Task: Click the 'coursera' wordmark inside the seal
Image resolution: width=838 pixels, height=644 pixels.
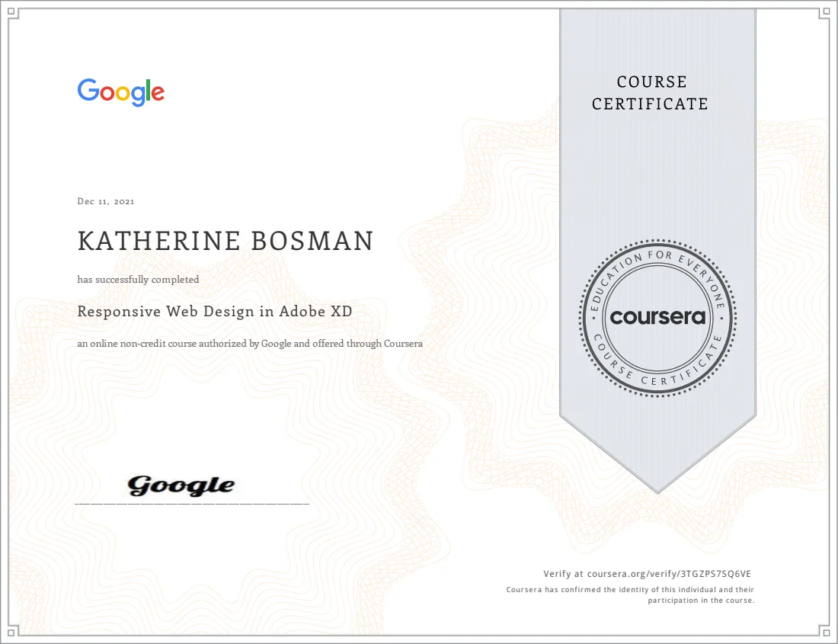Action: [x=658, y=317]
